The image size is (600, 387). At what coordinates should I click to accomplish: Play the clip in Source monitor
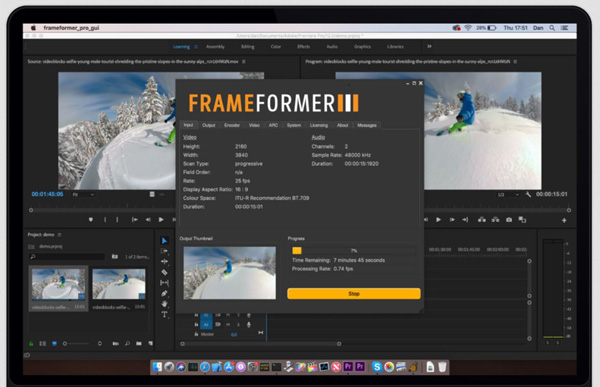(161, 220)
